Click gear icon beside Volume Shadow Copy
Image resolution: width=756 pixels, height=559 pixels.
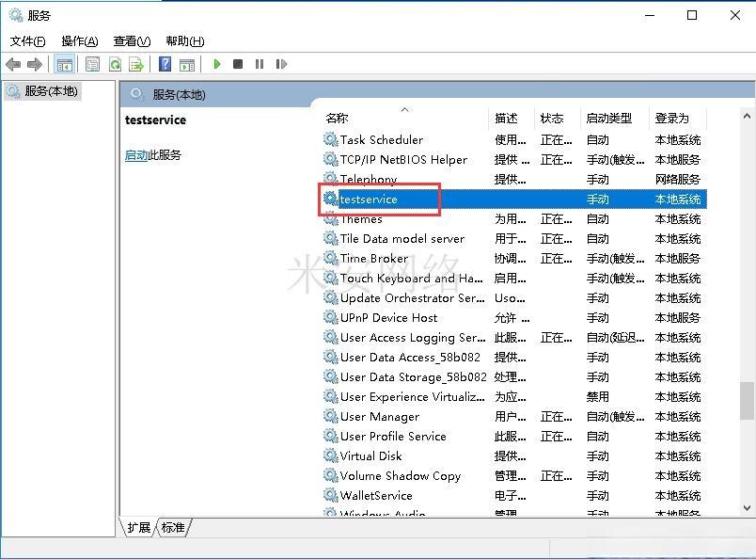330,476
